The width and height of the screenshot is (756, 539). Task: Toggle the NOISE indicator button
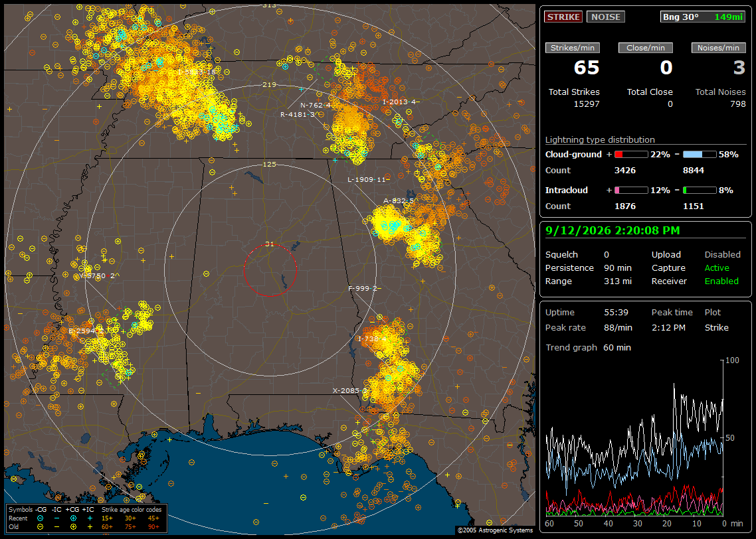pyautogui.click(x=606, y=17)
